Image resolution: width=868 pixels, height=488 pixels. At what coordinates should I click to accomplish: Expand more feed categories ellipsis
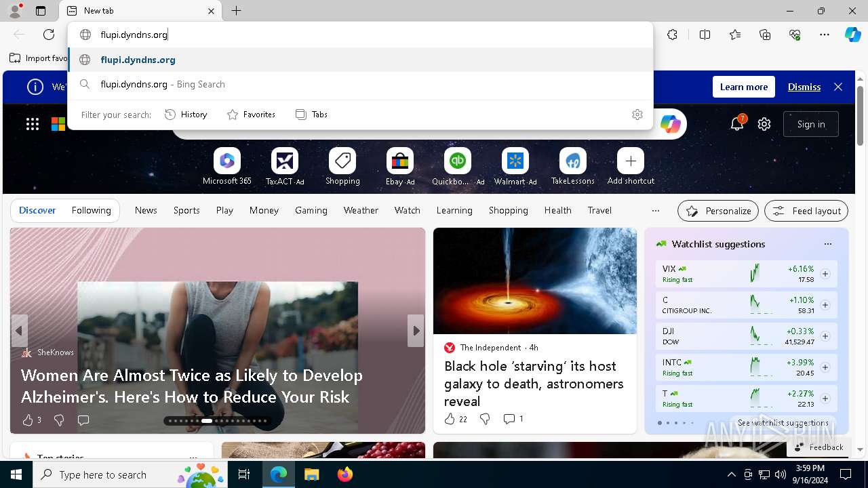click(655, 211)
